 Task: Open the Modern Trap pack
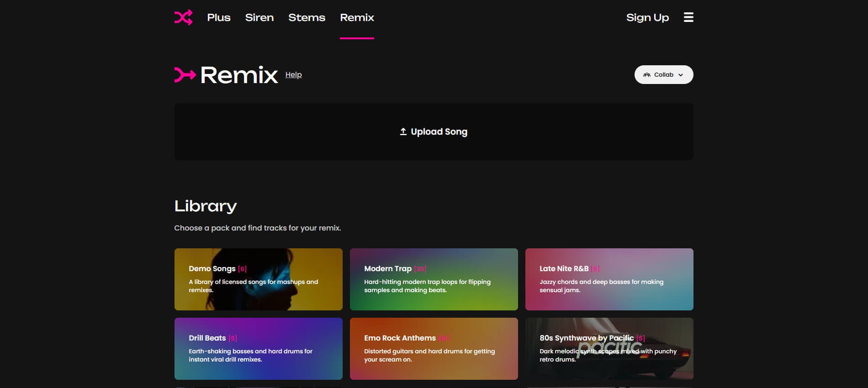pos(434,279)
